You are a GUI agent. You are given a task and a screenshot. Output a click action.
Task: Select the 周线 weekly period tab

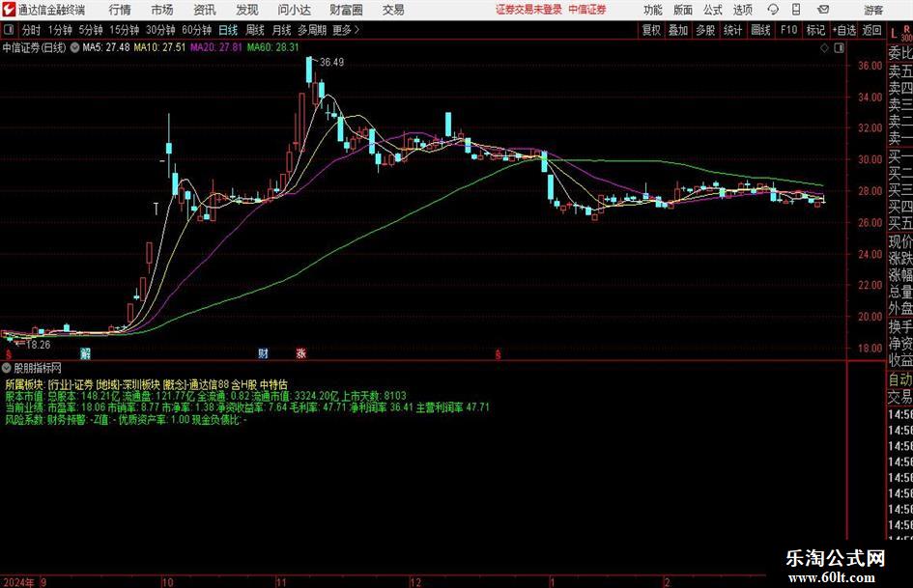[x=255, y=30]
